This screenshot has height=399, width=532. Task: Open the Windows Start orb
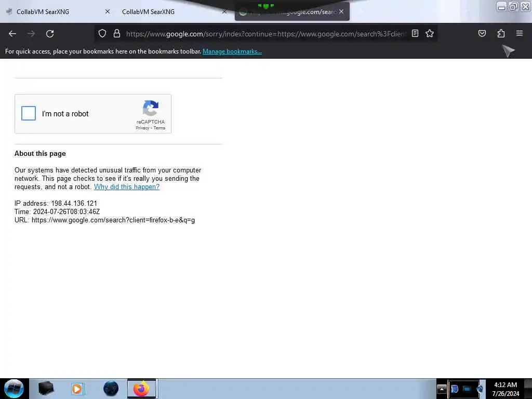point(14,389)
